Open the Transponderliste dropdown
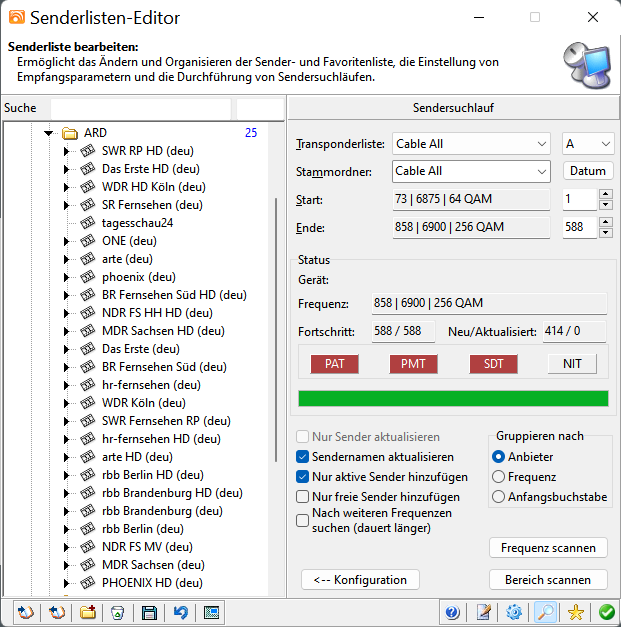Image resolution: width=621 pixels, height=627 pixels. coord(471,144)
